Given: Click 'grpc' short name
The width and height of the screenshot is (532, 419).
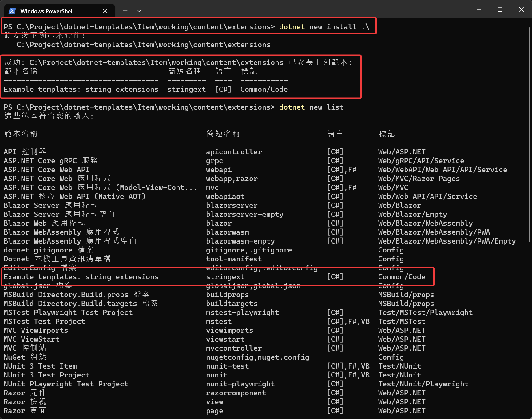Looking at the screenshot, I should click(x=215, y=161).
